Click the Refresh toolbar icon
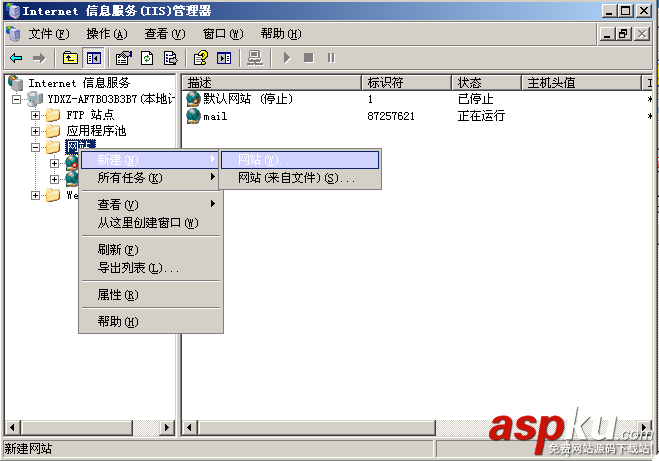The width and height of the screenshot is (659, 461). tap(147, 58)
